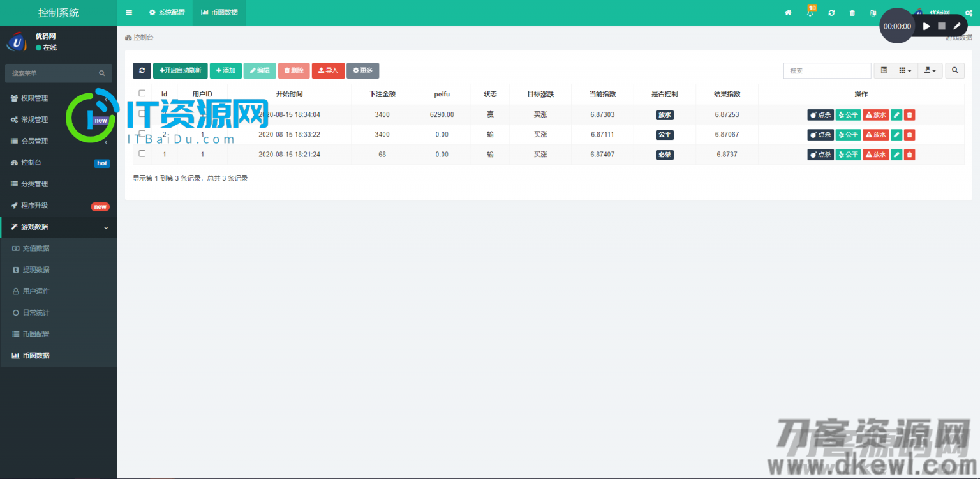The height and width of the screenshot is (479, 980).
Task: Collapse the 游戏数据 sidebar menu
Action: pyautogui.click(x=59, y=227)
